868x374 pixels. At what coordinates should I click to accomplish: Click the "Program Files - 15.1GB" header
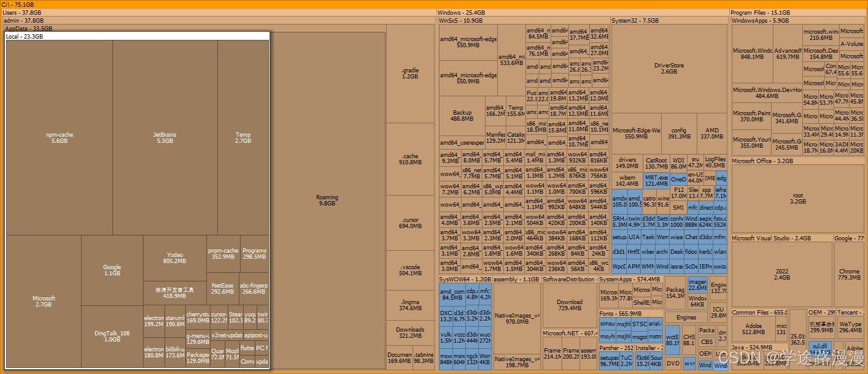coord(760,12)
